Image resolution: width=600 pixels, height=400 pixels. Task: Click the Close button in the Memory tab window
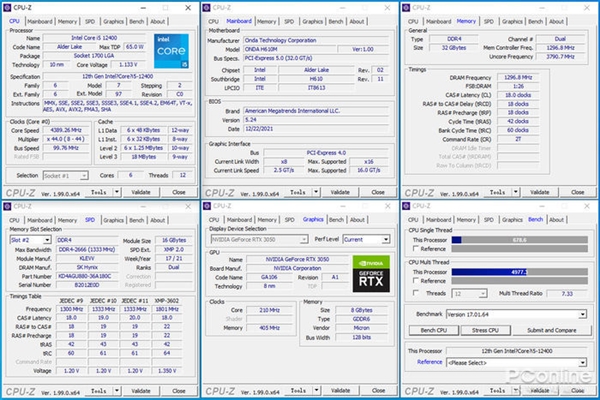[578, 192]
